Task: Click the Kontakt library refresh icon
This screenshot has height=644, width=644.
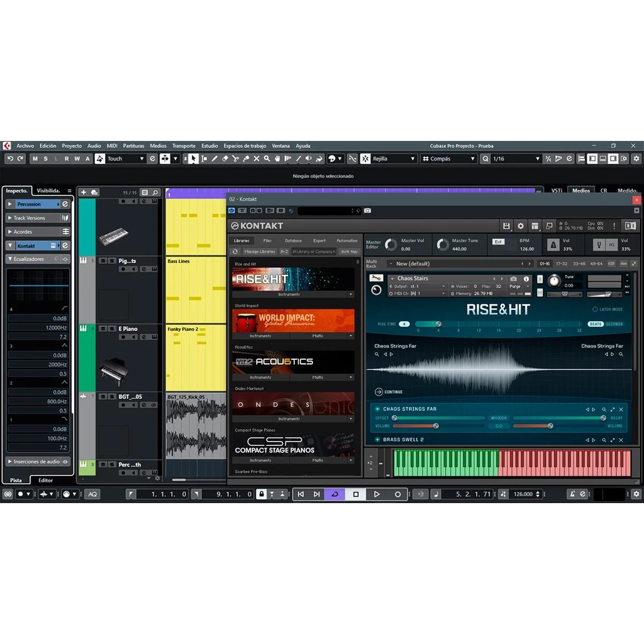Action: (235, 252)
